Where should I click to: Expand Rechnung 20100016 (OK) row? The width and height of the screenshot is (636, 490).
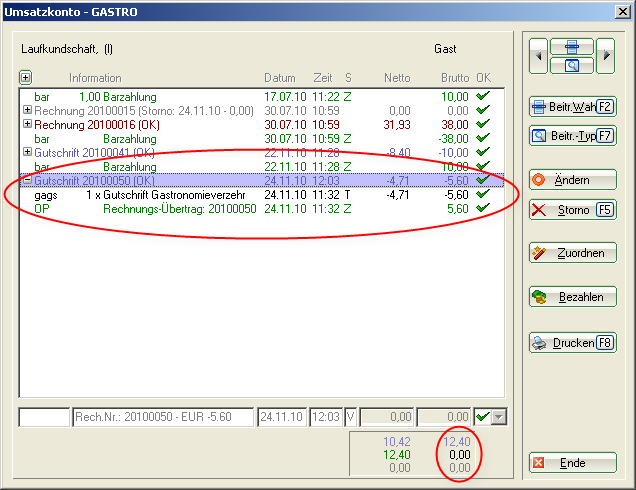[x=27, y=123]
